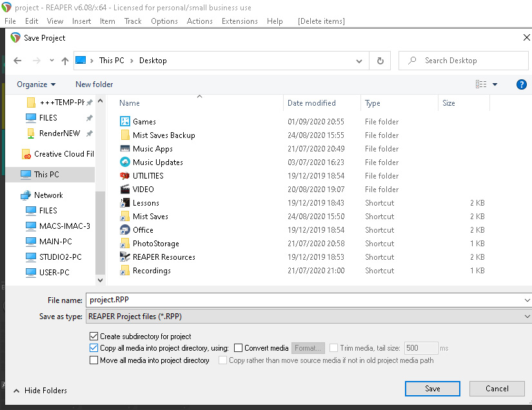
Task: Click the sidebar scrollbar thumb
Action: click(100, 233)
